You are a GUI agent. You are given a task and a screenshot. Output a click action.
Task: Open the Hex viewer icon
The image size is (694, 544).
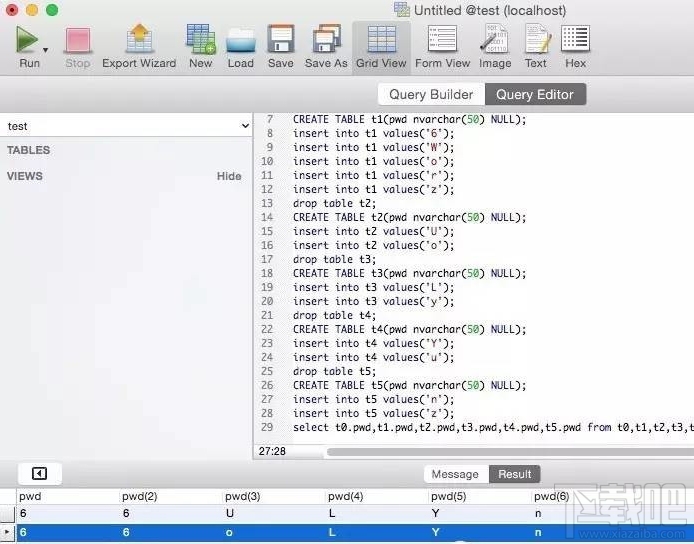[x=575, y=39]
